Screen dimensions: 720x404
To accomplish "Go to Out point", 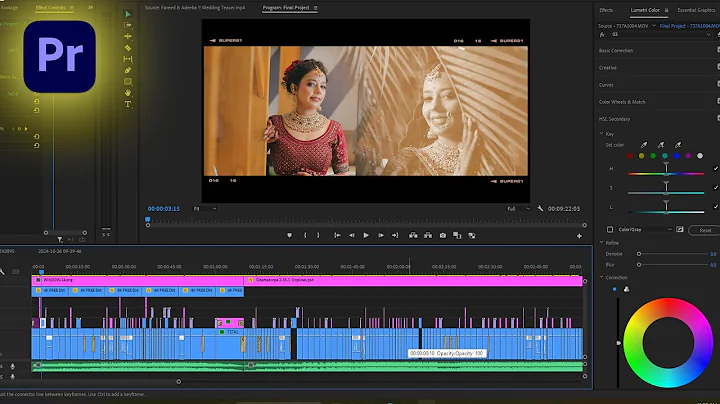I will click(395, 236).
